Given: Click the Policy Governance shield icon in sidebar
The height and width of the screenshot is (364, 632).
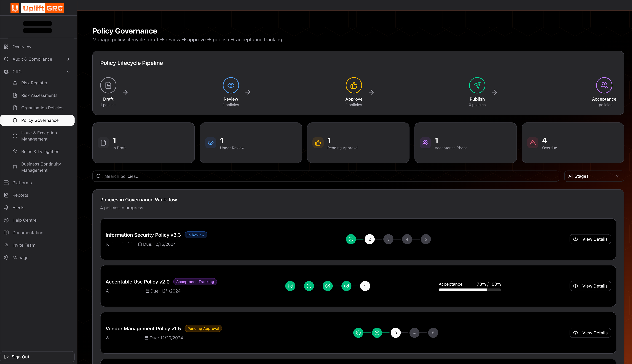Looking at the screenshot, I should 15,120.
